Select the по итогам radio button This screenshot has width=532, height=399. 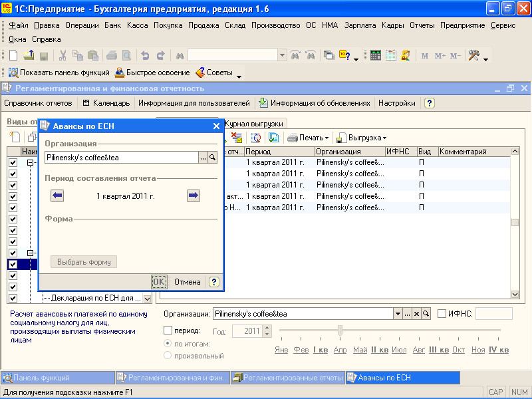tap(168, 343)
